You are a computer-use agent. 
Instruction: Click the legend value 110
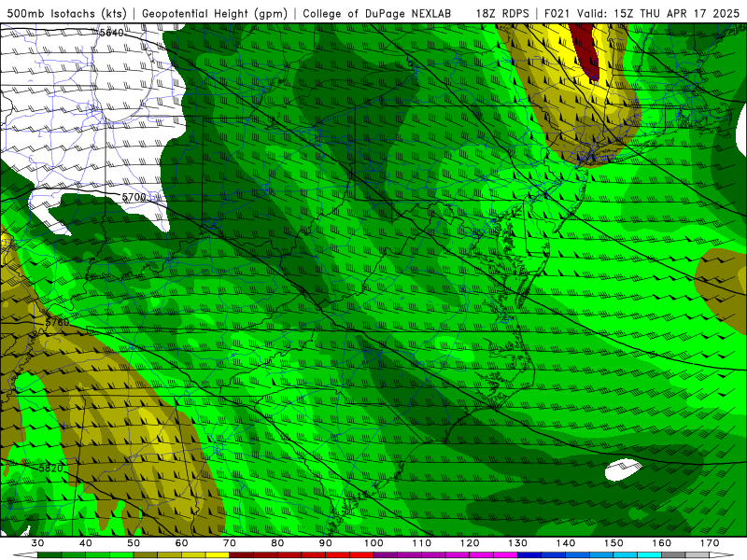coord(422,543)
